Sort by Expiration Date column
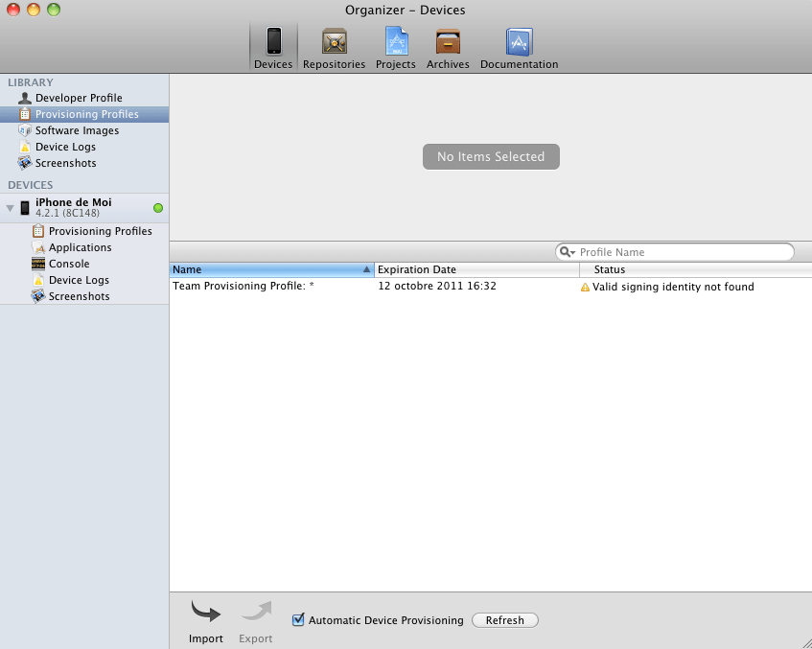The image size is (812, 649). click(476, 269)
